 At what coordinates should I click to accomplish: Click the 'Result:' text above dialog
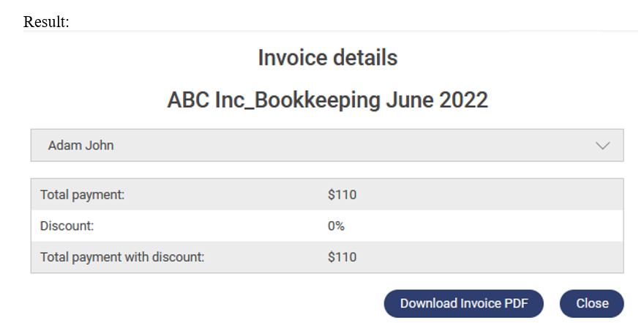click(46, 22)
